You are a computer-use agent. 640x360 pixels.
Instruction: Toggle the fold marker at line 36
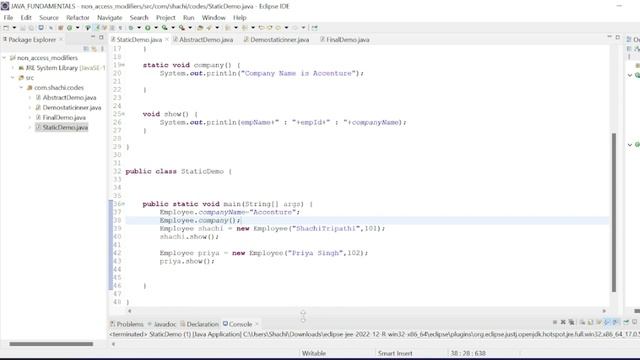pos(123,204)
